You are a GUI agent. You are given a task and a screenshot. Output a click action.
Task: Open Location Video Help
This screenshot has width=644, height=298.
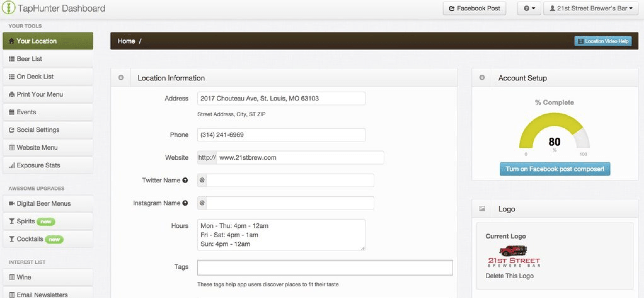pos(603,41)
